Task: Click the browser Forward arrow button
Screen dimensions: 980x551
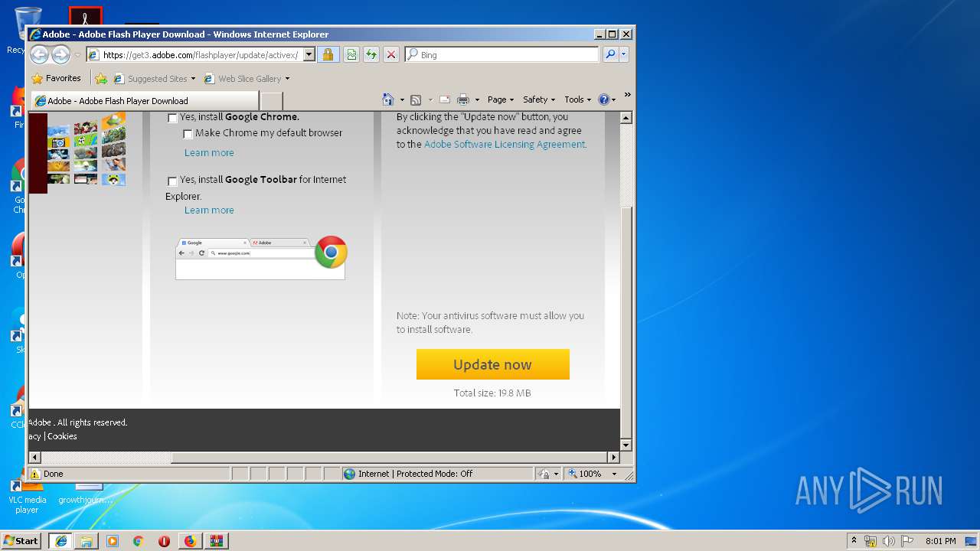Action: point(60,54)
